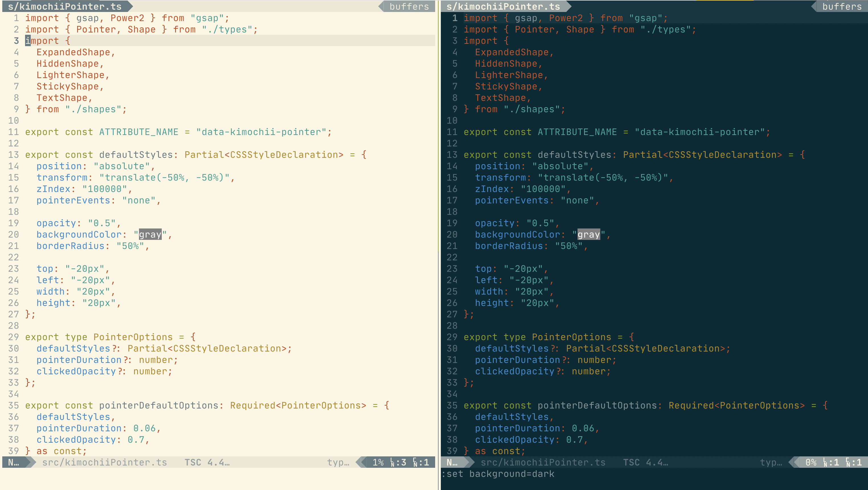Click the 1% scroll percentage in left statusline
The width and height of the screenshot is (868, 490).
click(x=378, y=462)
